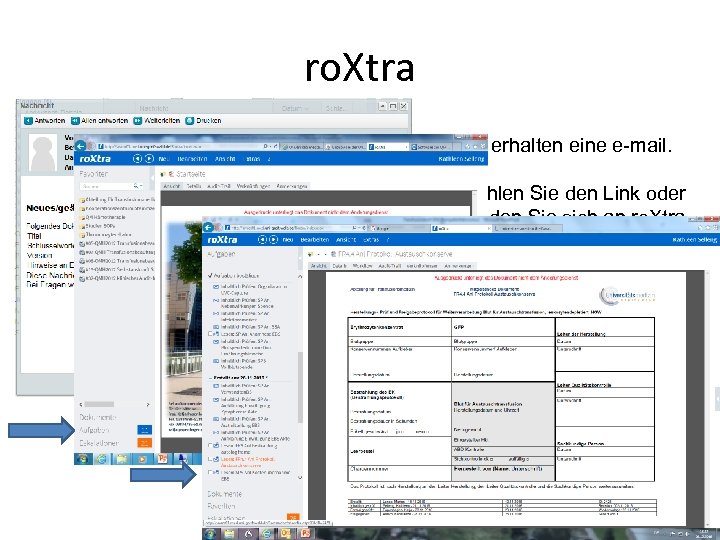Switch to the Audit-Trail tab in the front roXtra window

click(389, 266)
